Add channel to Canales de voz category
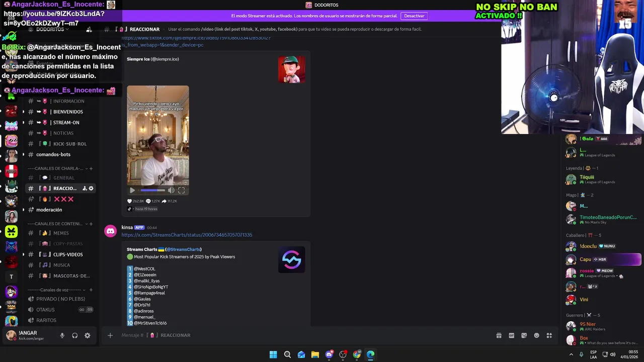 coord(91,290)
